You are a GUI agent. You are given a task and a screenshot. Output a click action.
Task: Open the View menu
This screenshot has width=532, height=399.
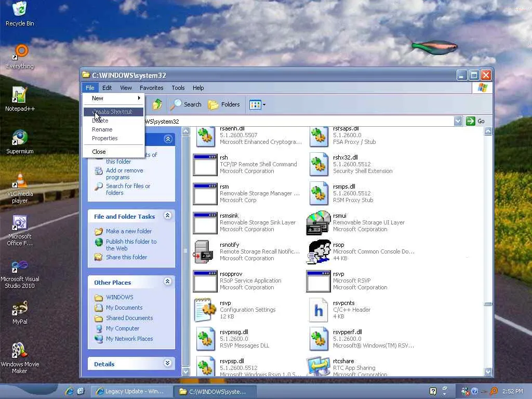(126, 88)
